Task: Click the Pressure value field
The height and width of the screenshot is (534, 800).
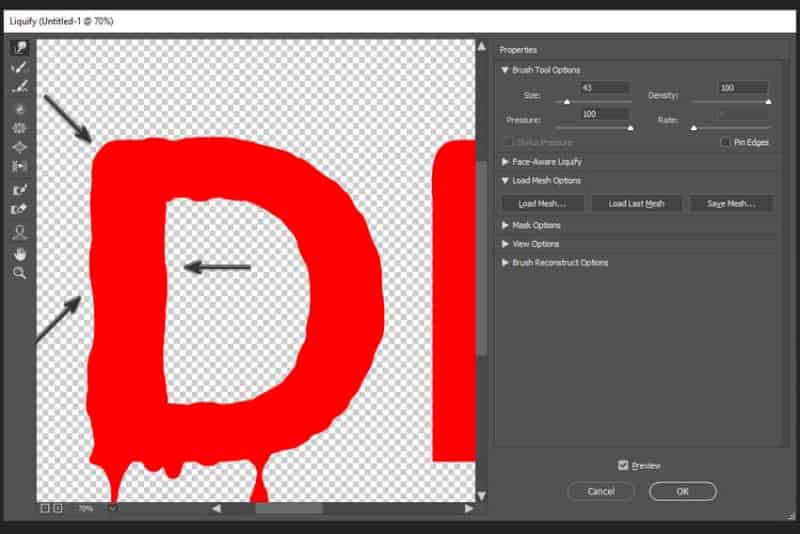Action: pos(605,114)
